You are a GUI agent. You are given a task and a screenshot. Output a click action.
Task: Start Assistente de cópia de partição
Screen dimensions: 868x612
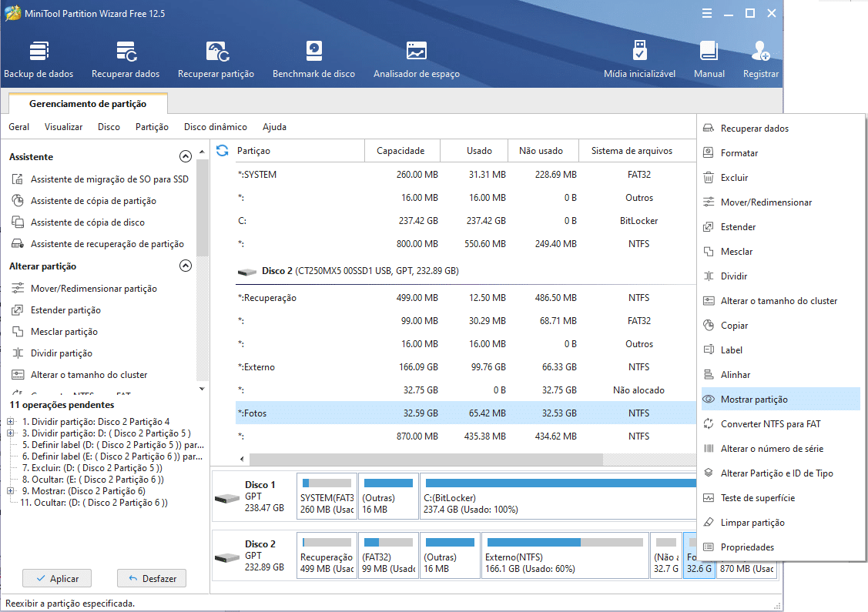pyautogui.click(x=84, y=201)
